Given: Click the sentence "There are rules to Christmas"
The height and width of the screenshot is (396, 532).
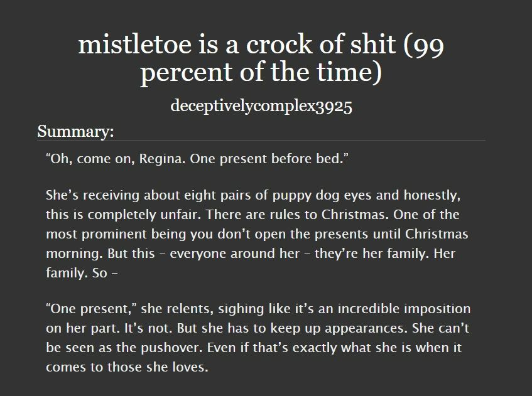Looking at the screenshot, I should pyautogui.click(x=295, y=215).
